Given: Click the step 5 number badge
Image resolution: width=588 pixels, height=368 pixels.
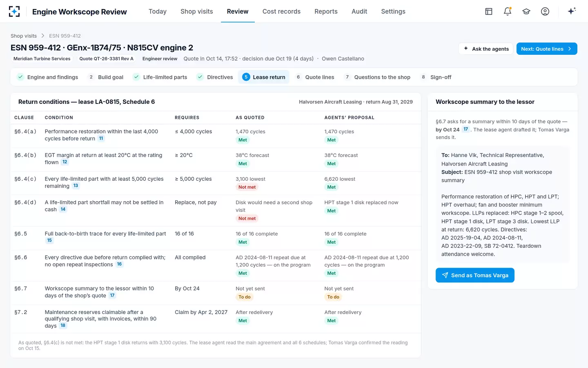Looking at the screenshot, I should click(246, 77).
